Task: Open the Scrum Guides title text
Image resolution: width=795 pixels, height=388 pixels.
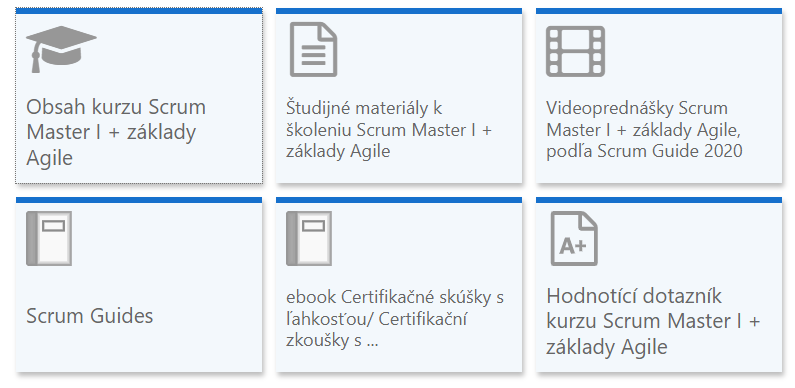Action: pos(90,316)
